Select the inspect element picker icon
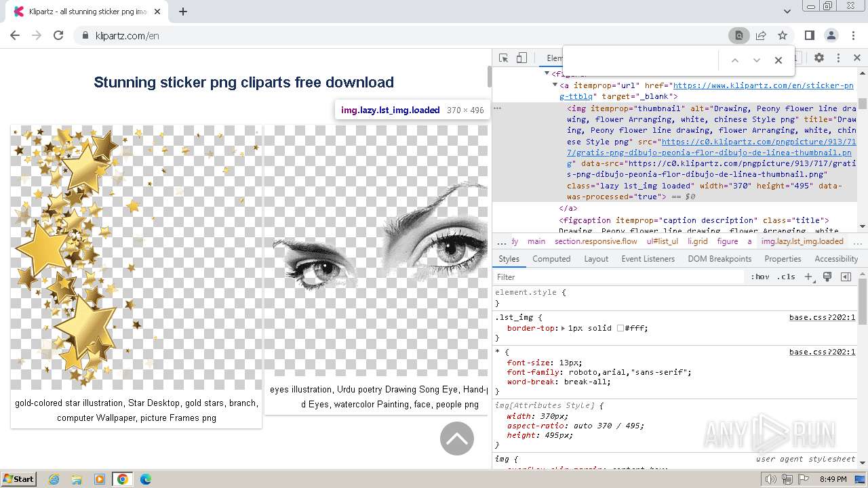868x488 pixels. (503, 58)
